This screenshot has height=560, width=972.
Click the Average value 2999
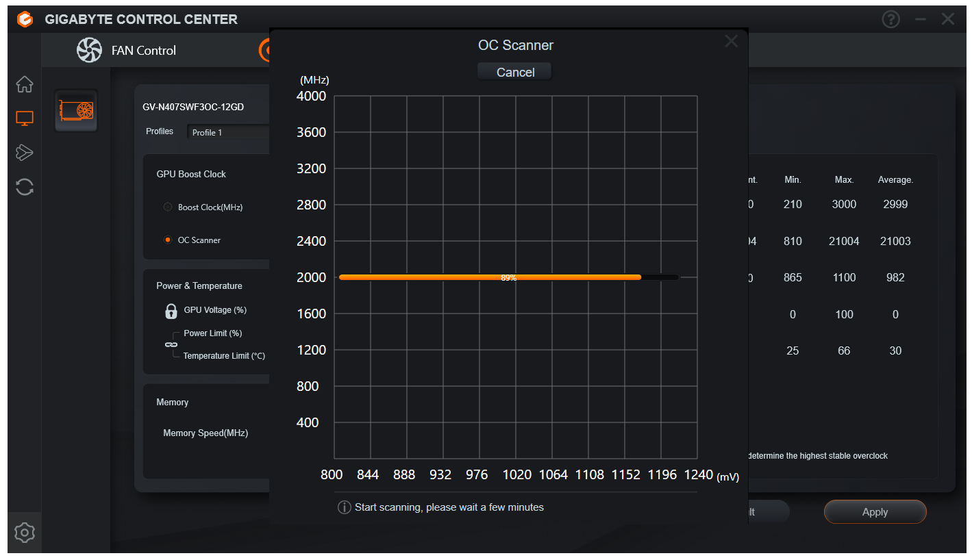tap(895, 204)
